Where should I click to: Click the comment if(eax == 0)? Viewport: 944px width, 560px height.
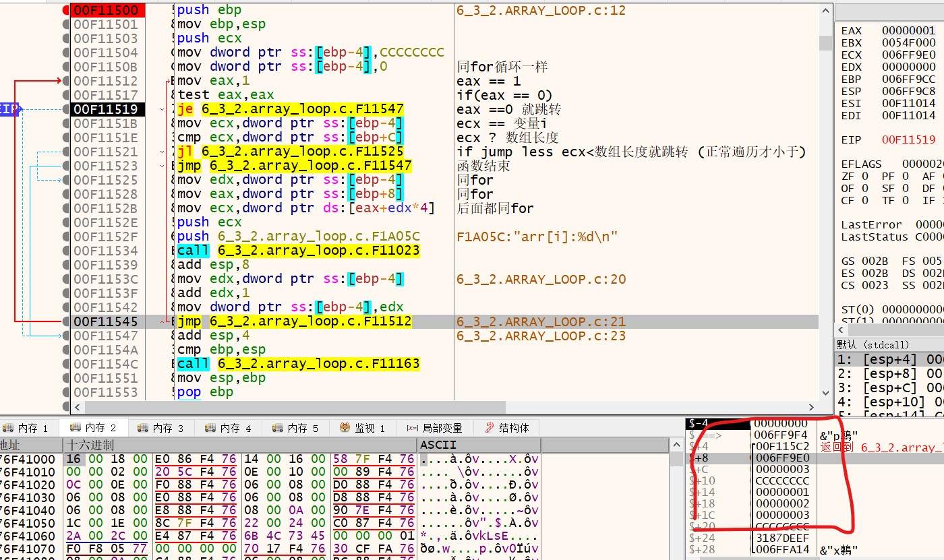point(504,95)
